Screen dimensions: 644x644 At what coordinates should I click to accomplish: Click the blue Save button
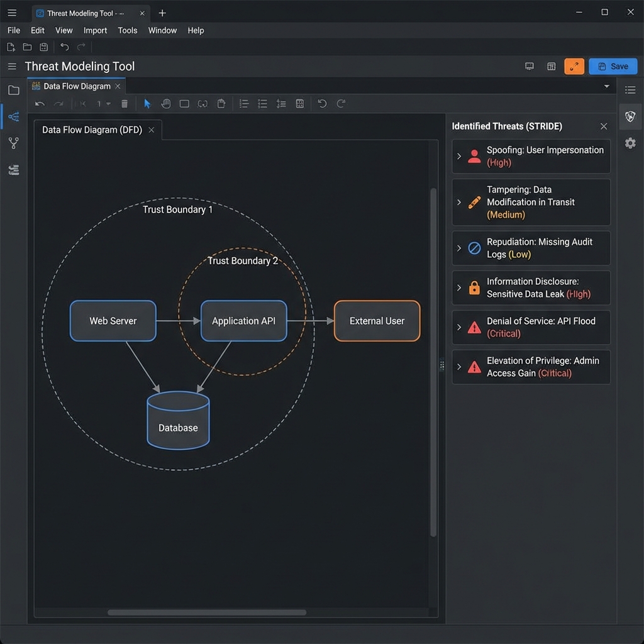coord(613,66)
